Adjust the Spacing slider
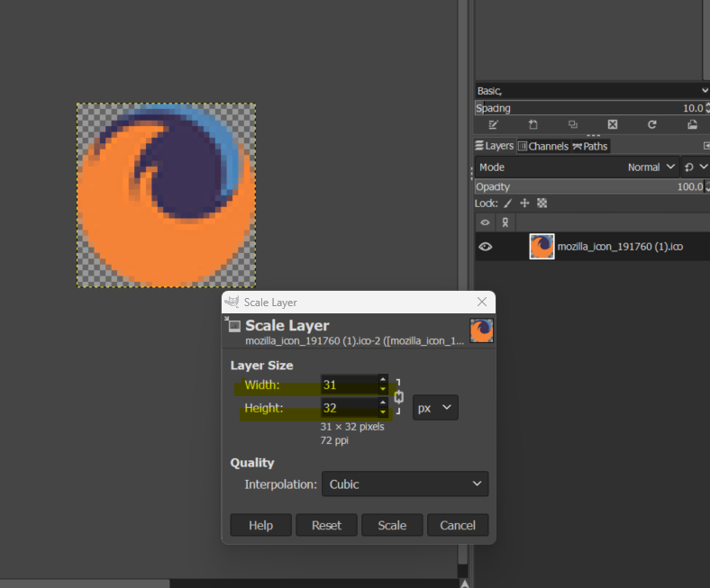The image size is (710, 588). [x=590, y=108]
